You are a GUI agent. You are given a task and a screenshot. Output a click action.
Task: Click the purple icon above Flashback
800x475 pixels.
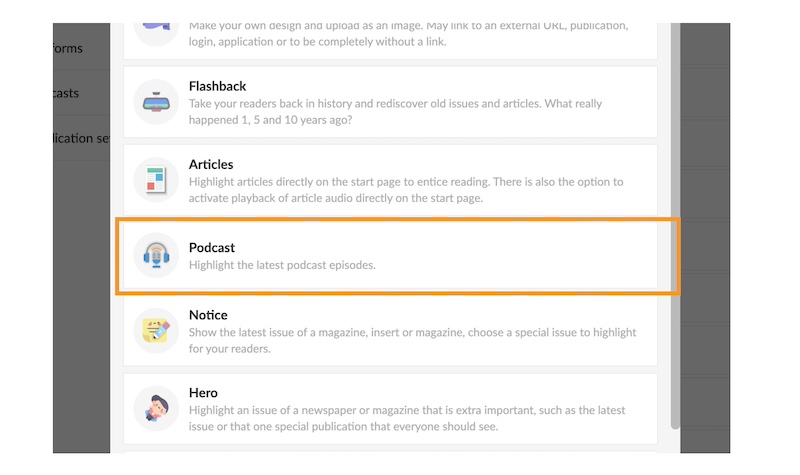pyautogui.click(x=156, y=24)
